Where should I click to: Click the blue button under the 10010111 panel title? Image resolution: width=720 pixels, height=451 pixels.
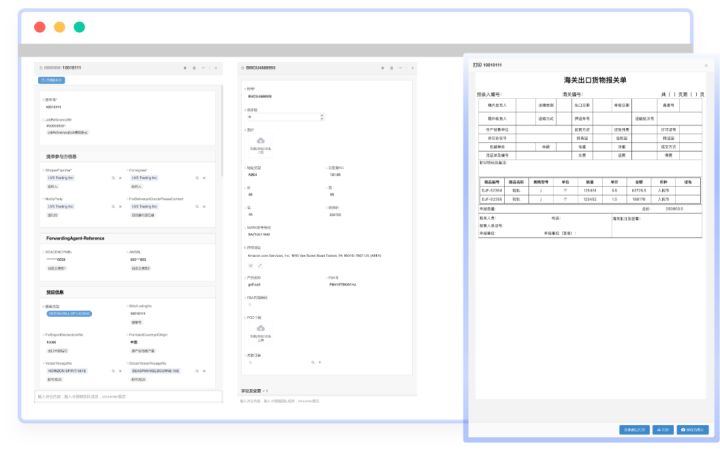51,80
